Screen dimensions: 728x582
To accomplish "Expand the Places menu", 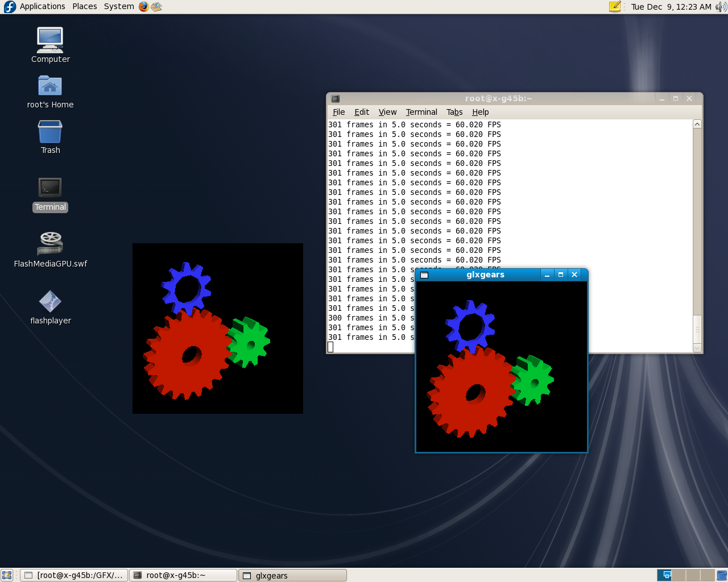I will point(84,7).
